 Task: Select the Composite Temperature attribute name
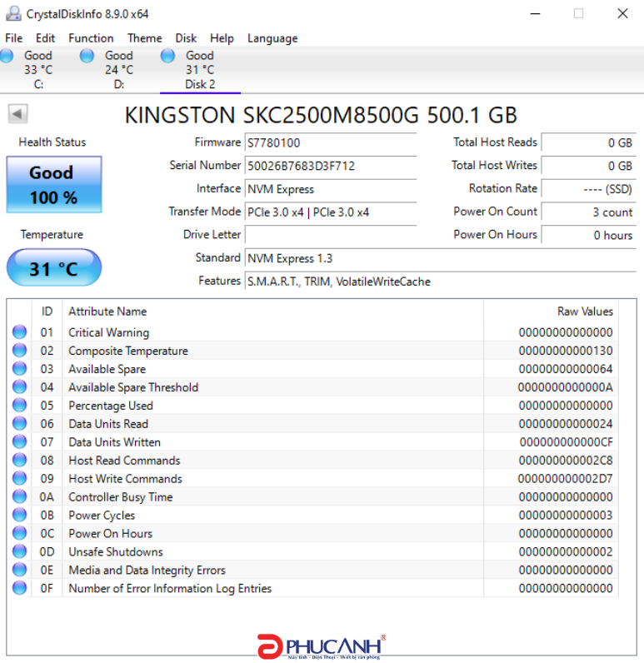click(x=128, y=351)
